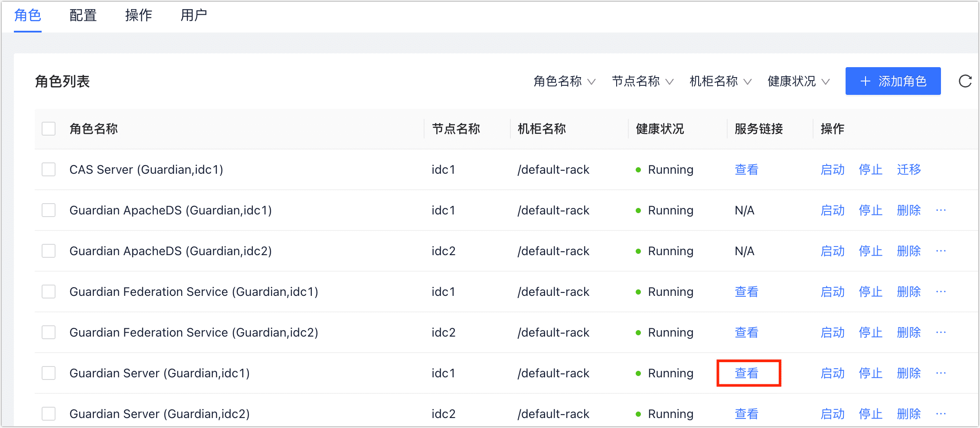This screenshot has width=980, height=428.
Task: Open 查看 link for Guardian Server idc2
Action: point(747,414)
